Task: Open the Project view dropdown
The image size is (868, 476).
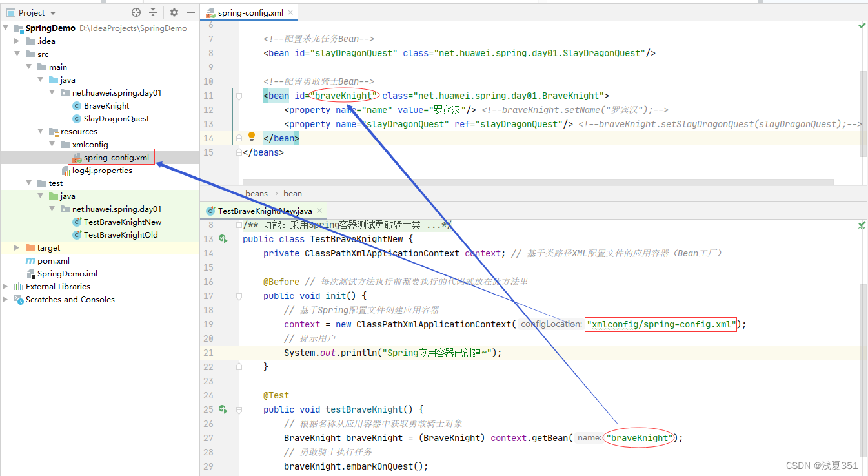Action: pyautogui.click(x=53, y=13)
